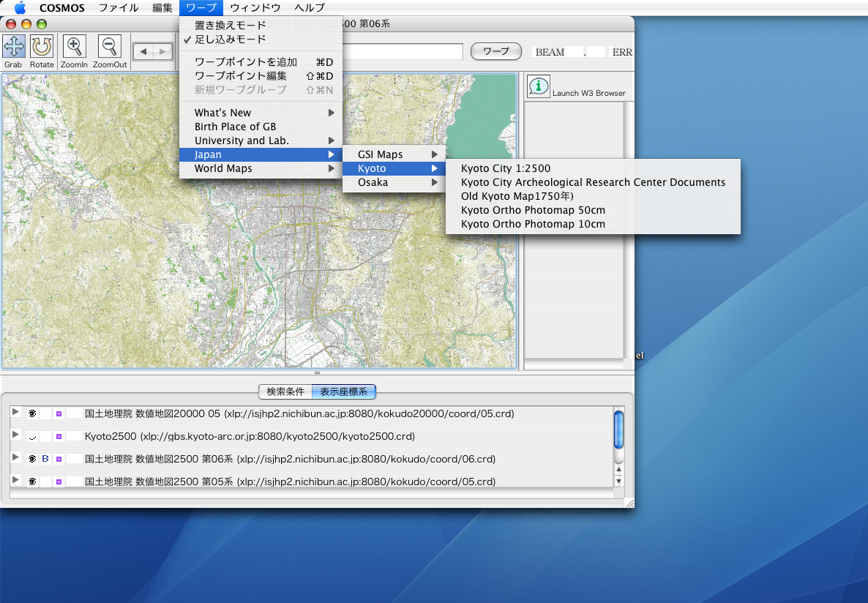The width and height of the screenshot is (868, 603).
Task: Expand the Kyoto2500 layer row
Action: (15, 435)
